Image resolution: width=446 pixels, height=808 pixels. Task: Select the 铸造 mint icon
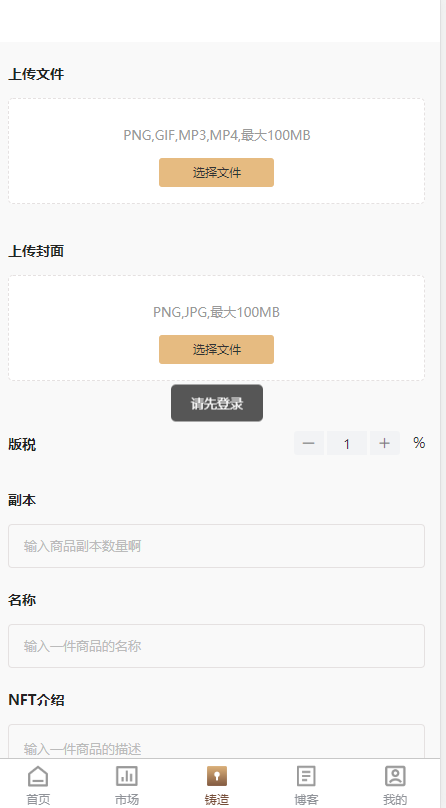(x=217, y=776)
